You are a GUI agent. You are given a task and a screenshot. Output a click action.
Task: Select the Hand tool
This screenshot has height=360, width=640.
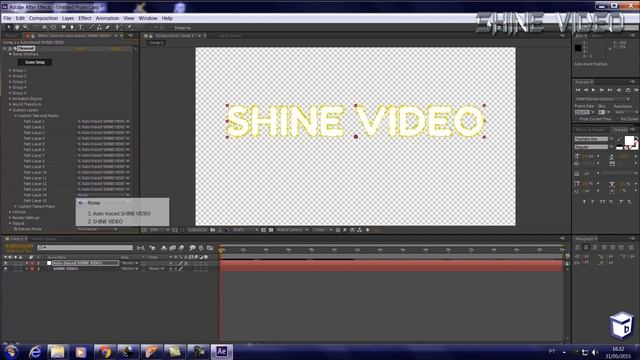[17, 27]
